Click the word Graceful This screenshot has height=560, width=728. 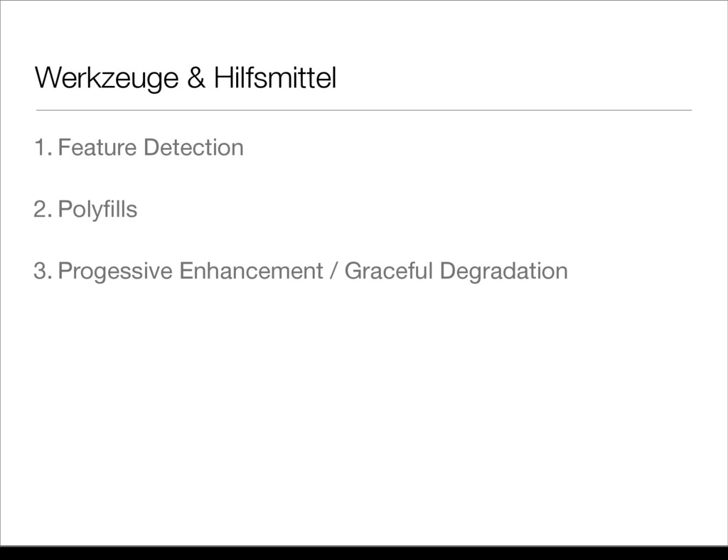tap(389, 271)
